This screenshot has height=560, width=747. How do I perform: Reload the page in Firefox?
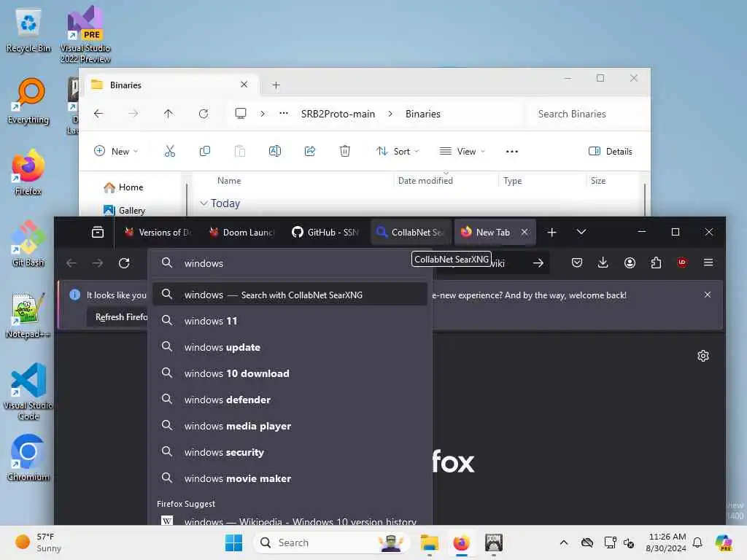point(124,263)
